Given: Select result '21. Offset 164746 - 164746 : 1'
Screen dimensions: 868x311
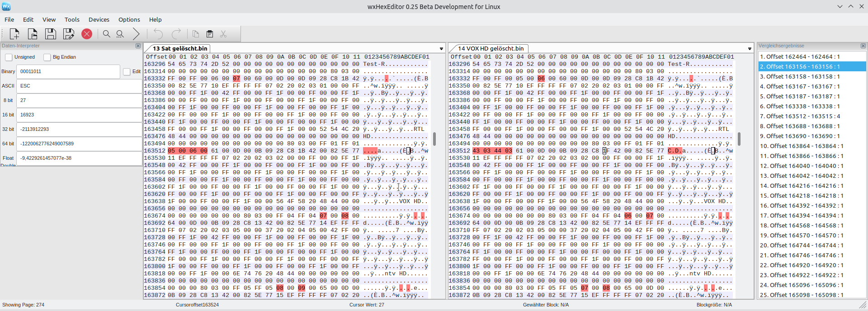Looking at the screenshot, I should [x=812, y=255].
